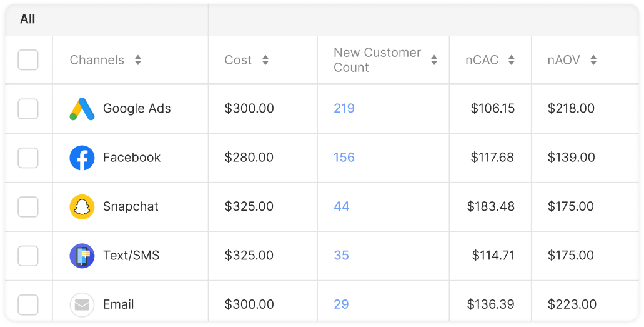This screenshot has width=644, height=327.
Task: Click the nAOV column header label
Action: tap(564, 60)
